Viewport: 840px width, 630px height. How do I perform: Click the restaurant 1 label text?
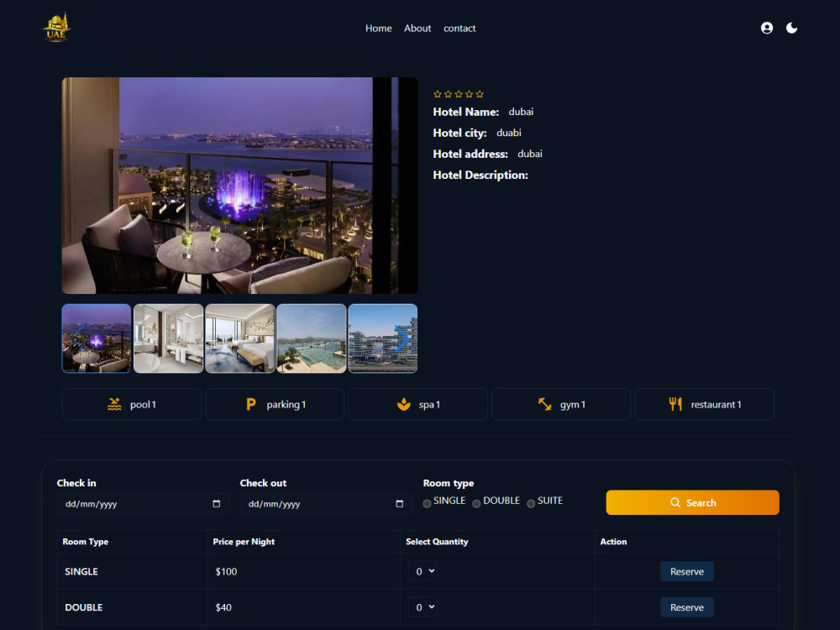[717, 405]
